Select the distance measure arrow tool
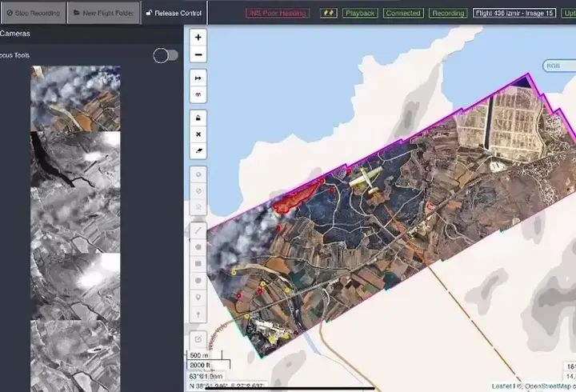This screenshot has width=576, height=392. 198,78
